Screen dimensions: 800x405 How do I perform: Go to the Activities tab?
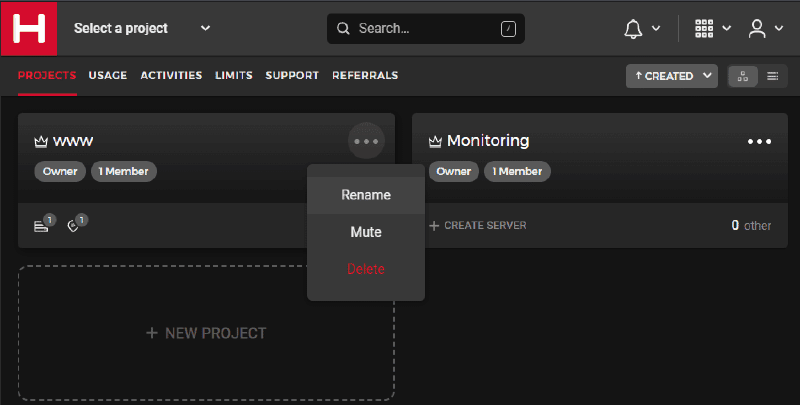[171, 76]
